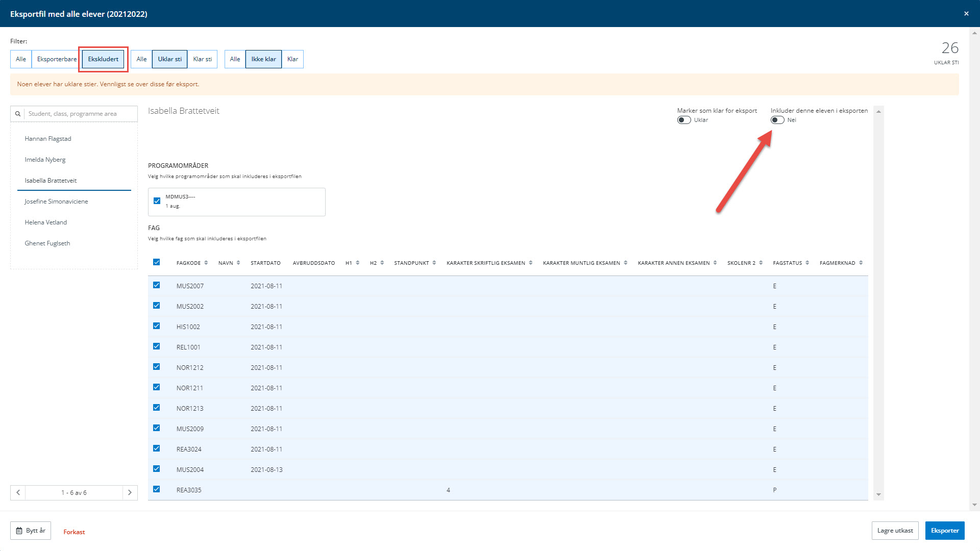Click the Lagre utkast button
This screenshot has width=980, height=551.
coord(895,531)
